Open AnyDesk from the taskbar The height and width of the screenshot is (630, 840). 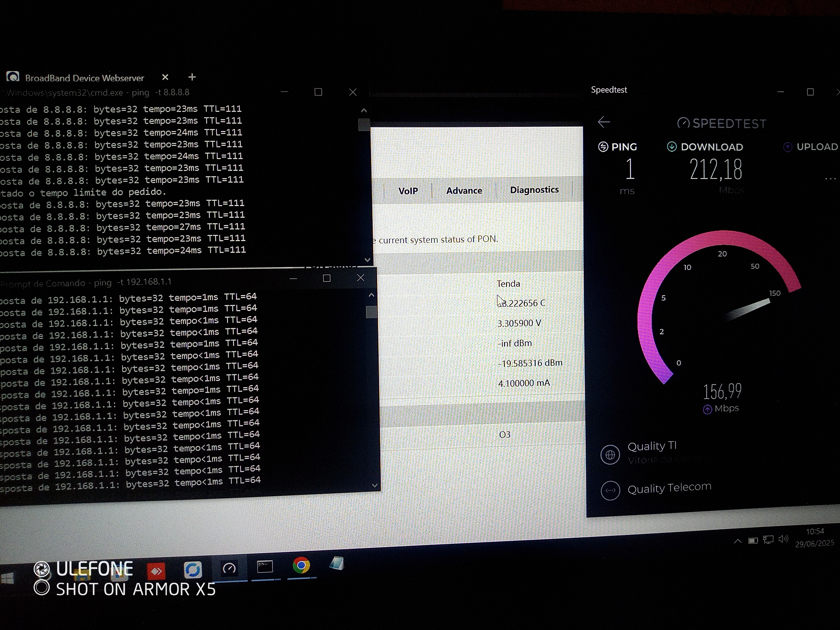pyautogui.click(x=156, y=571)
